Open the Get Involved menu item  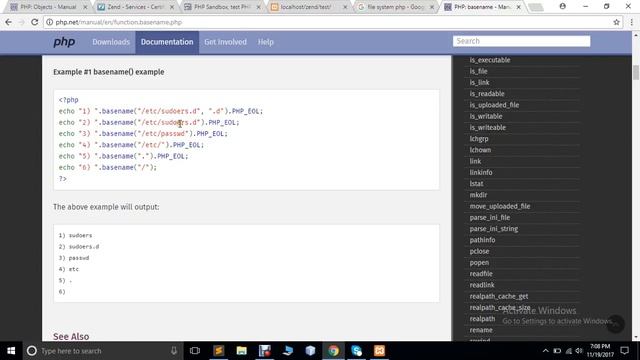pos(225,42)
